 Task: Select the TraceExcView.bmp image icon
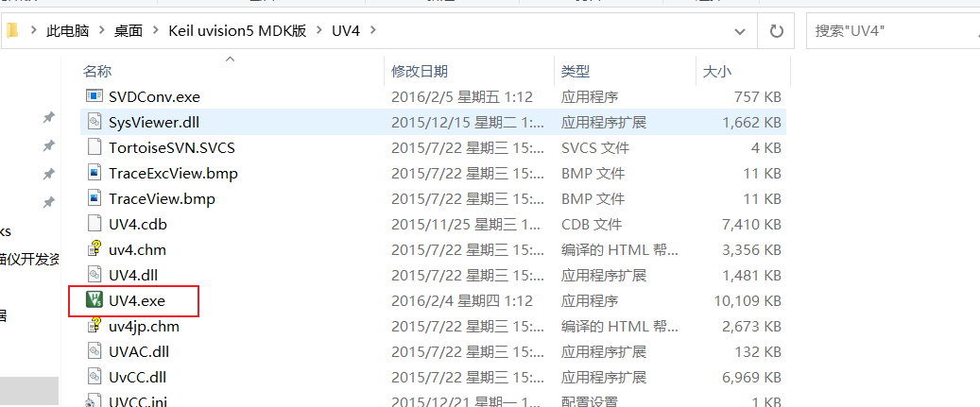coord(94,173)
